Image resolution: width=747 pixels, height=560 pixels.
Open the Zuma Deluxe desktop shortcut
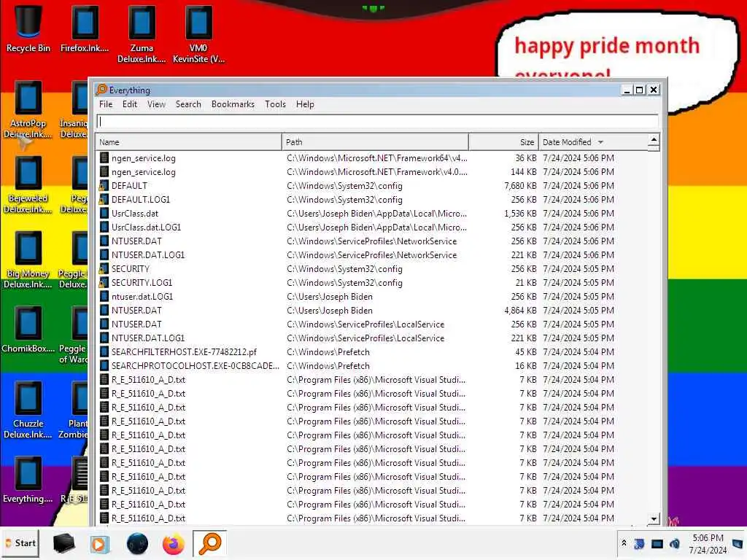(x=142, y=34)
